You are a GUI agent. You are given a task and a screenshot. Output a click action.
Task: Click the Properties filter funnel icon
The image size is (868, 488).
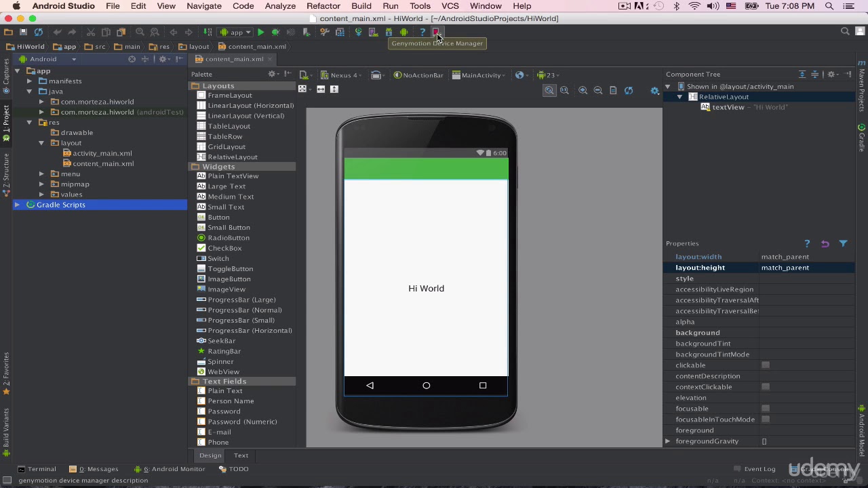[x=843, y=243]
